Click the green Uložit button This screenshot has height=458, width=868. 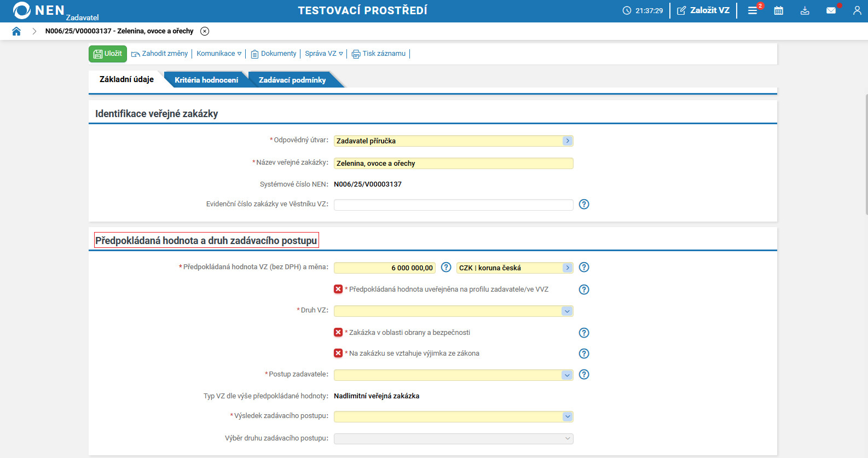[x=108, y=54]
